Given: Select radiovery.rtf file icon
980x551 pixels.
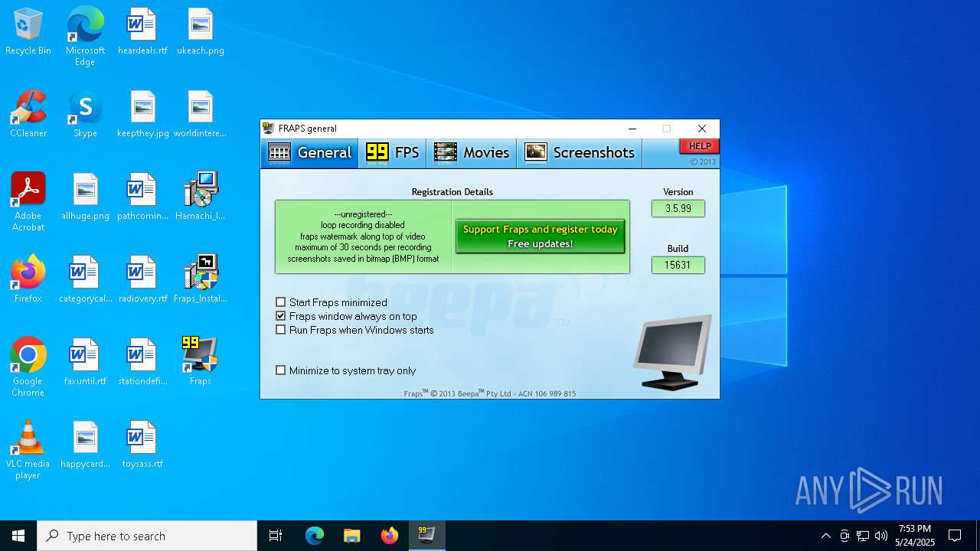Looking at the screenshot, I should point(142,280).
